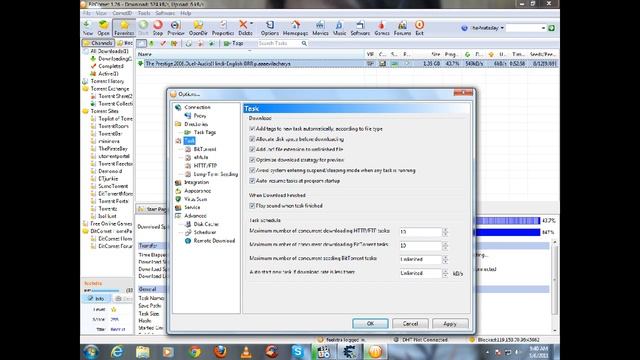This screenshot has width=640, height=360.
Task: Open the toolbar search box dropdown arrow
Action: click(x=543, y=28)
